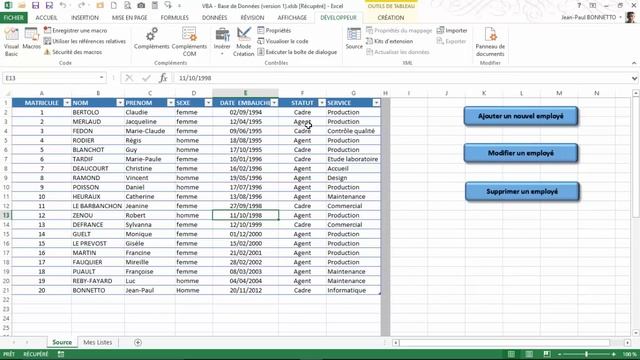This screenshot has height=360, width=640.
Task: Adjust the zoom slider handle
Action: (587, 354)
